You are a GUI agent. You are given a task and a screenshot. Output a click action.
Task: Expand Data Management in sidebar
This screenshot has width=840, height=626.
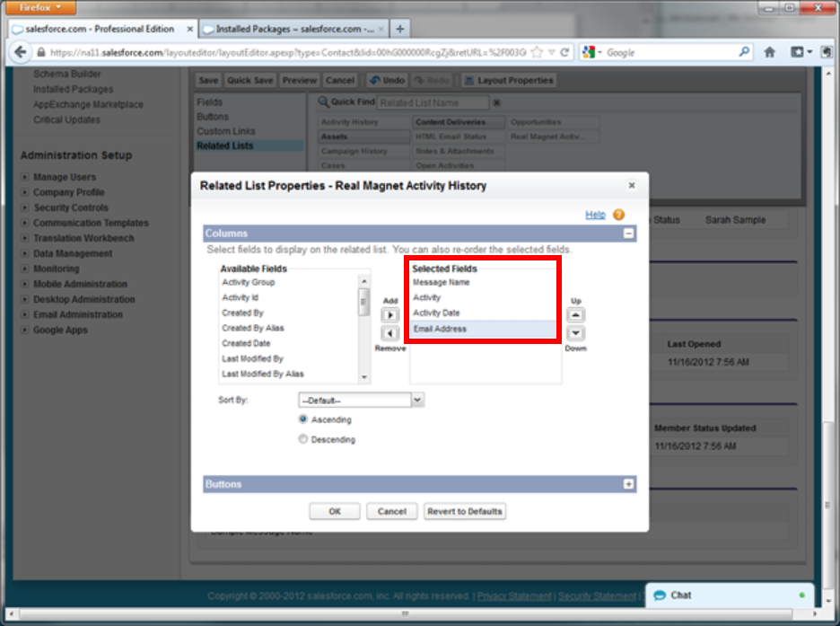pyautogui.click(x=24, y=253)
